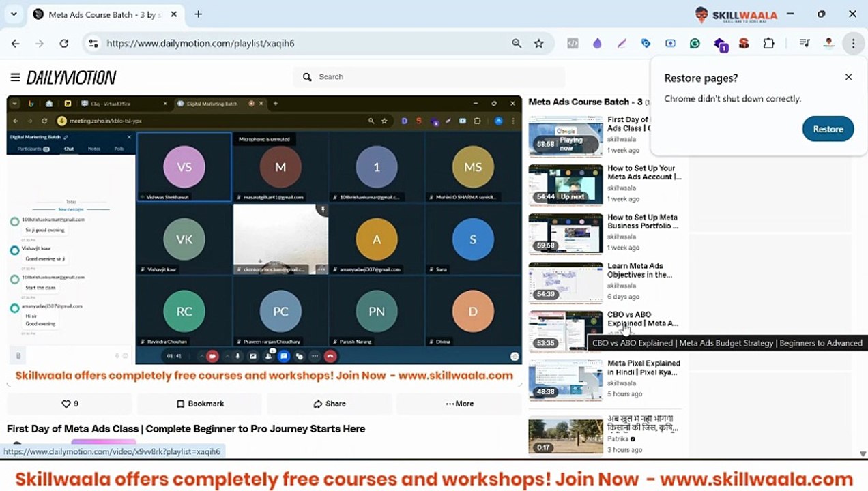Image resolution: width=868 pixels, height=491 pixels.
Task: Open Learn Meta Ads Objectives video title
Action: pyautogui.click(x=641, y=270)
